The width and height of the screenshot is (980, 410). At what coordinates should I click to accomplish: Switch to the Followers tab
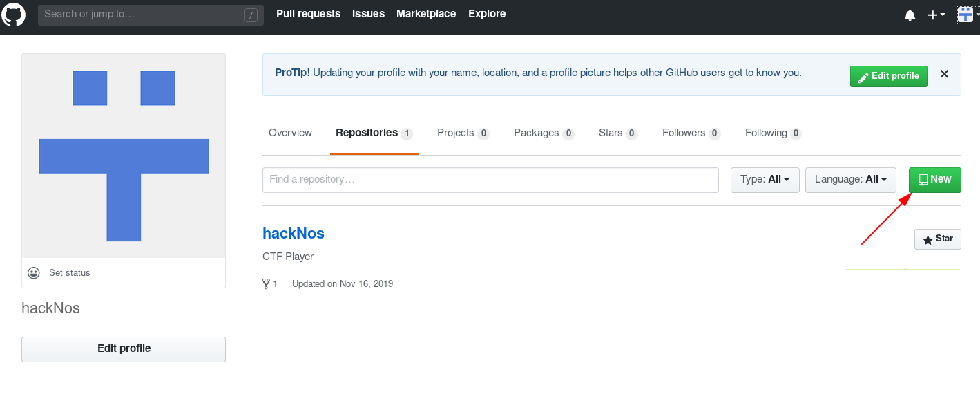[691, 133]
